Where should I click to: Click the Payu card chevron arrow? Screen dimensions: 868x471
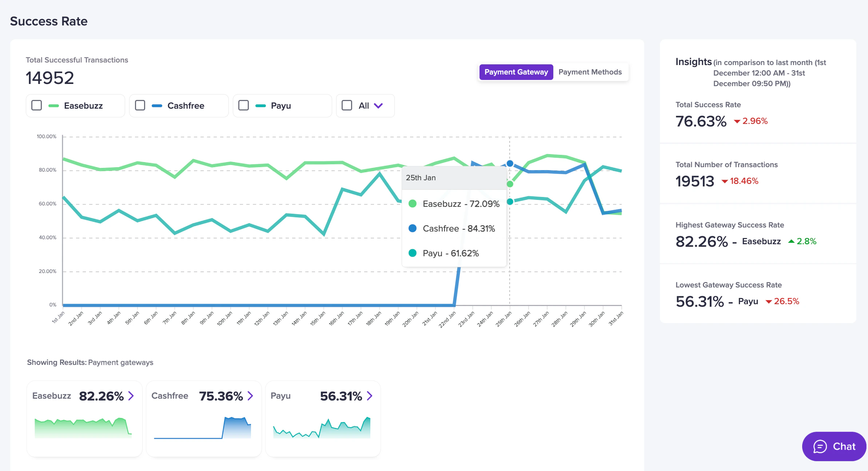pos(370,396)
